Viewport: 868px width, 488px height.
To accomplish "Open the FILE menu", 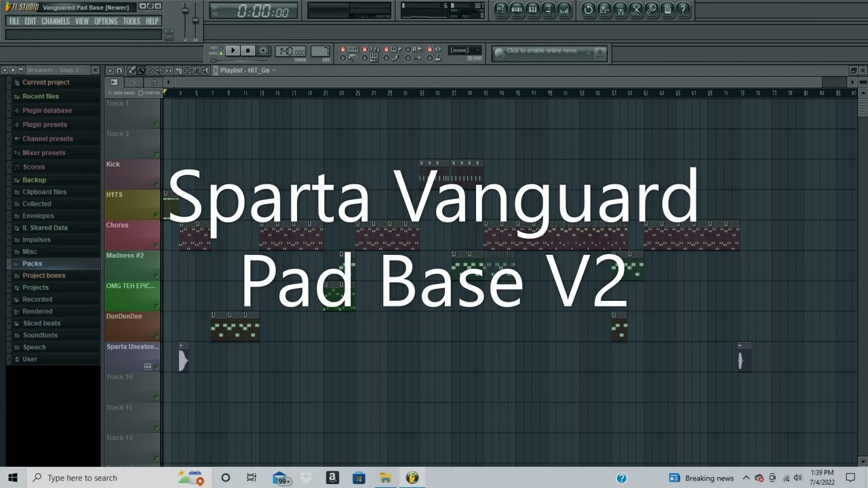I will pos(14,21).
